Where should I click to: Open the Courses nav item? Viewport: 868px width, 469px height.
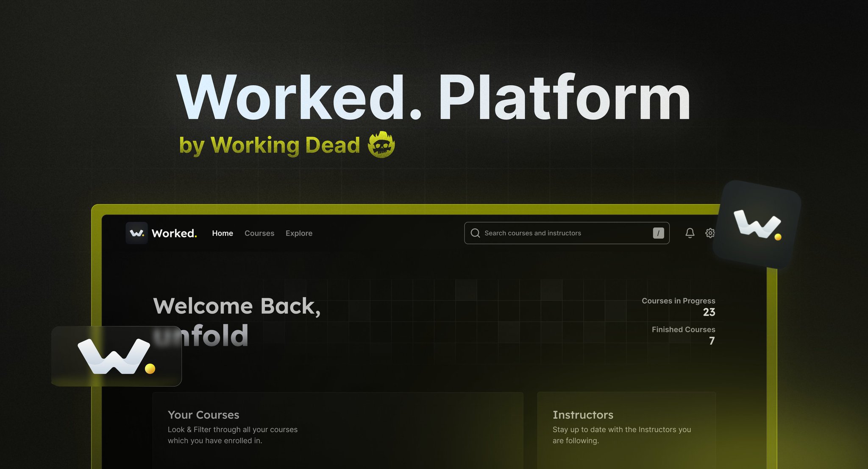coord(259,233)
